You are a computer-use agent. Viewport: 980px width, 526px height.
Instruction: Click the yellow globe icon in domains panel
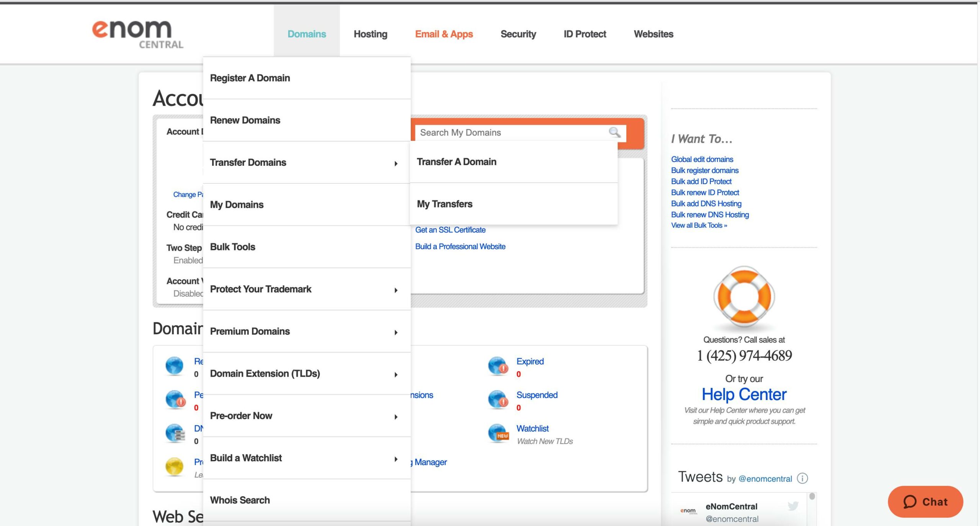(174, 466)
